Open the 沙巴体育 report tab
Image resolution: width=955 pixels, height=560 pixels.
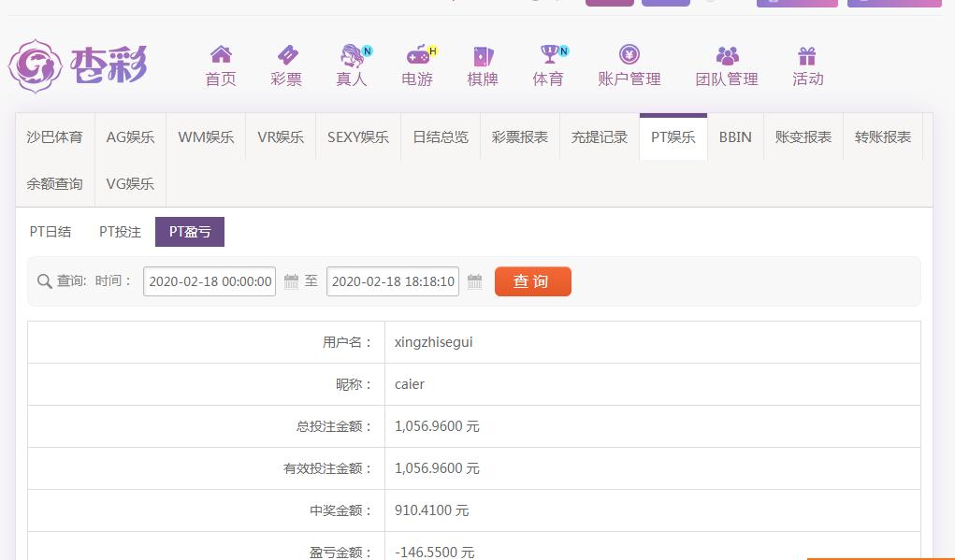click(x=54, y=137)
